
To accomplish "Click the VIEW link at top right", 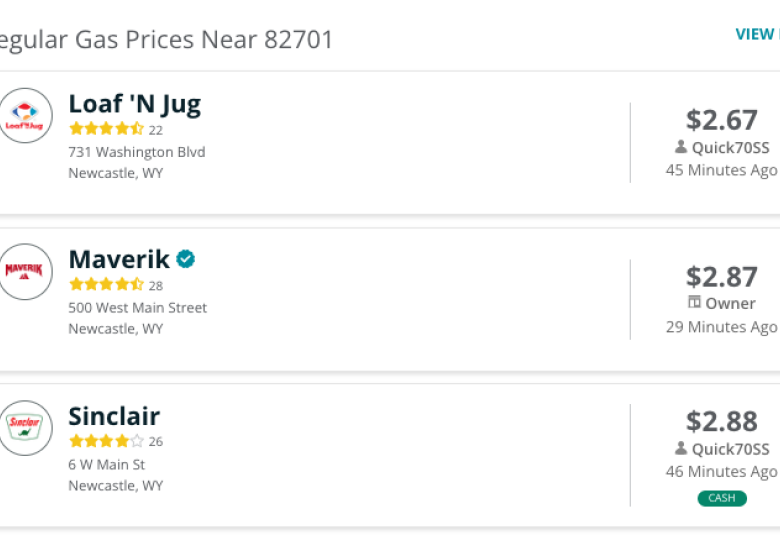I will tap(757, 34).
